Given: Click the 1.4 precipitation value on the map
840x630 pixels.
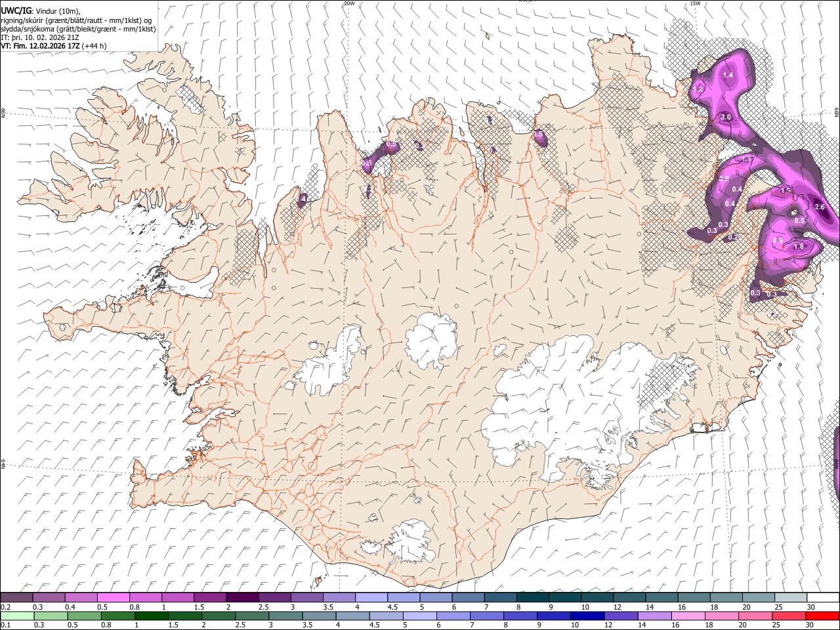Looking at the screenshot, I should [728, 75].
